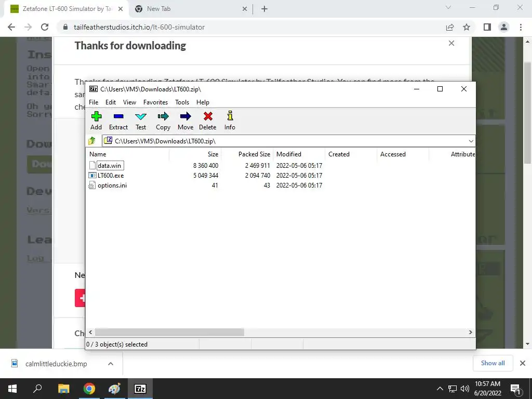
Task: Choose the Move toolbar icon
Action: tap(185, 116)
